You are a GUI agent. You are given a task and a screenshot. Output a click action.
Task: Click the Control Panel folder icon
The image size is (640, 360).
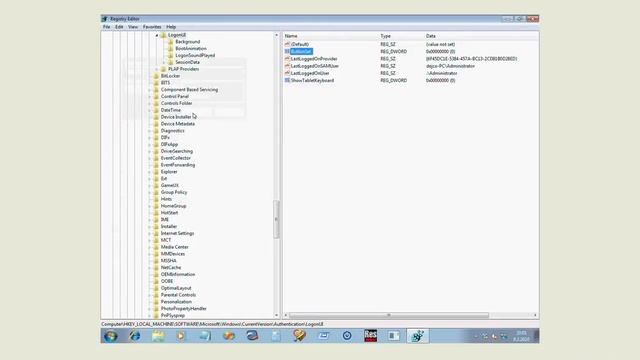[x=156, y=97]
